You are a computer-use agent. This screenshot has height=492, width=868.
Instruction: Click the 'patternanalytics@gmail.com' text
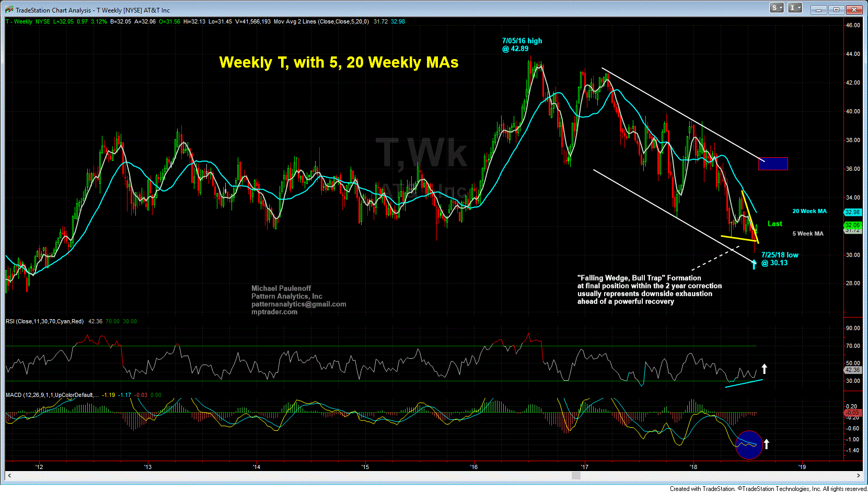click(x=298, y=304)
